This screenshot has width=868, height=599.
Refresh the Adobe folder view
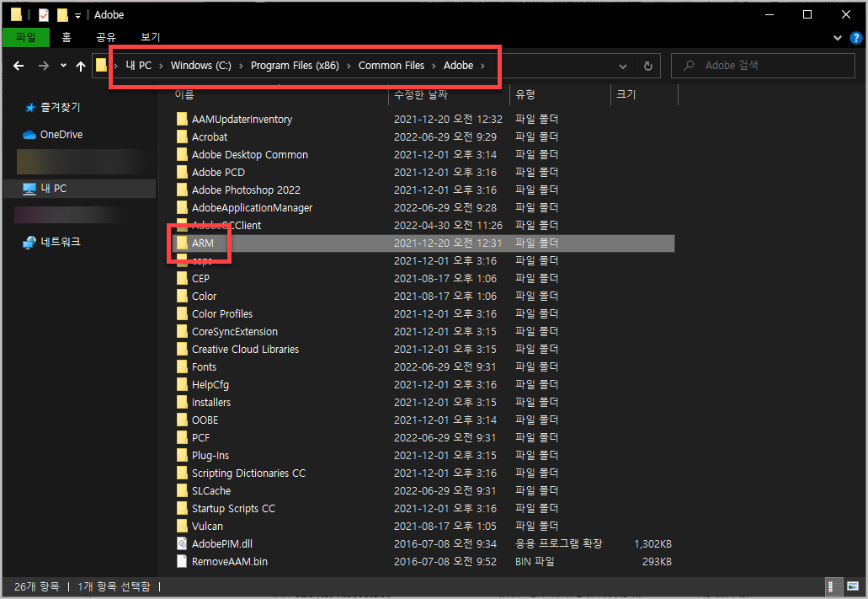(647, 66)
